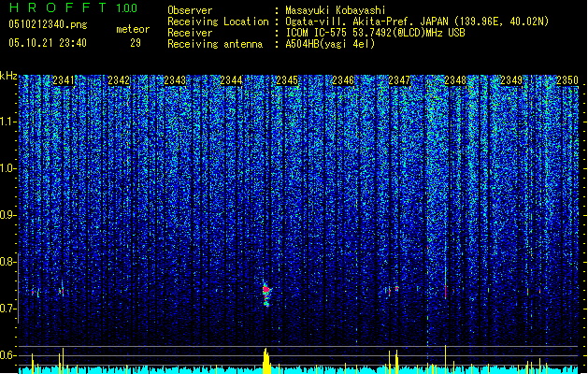
Task: Click the 2350 time marker
Action: pyautogui.click(x=567, y=80)
